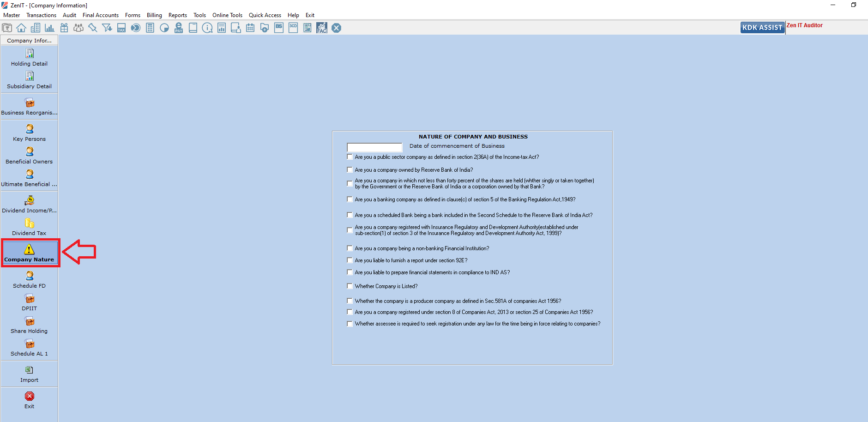This screenshot has height=422, width=868.
Task: Open Schedule FD in sidebar
Action: [29, 280]
